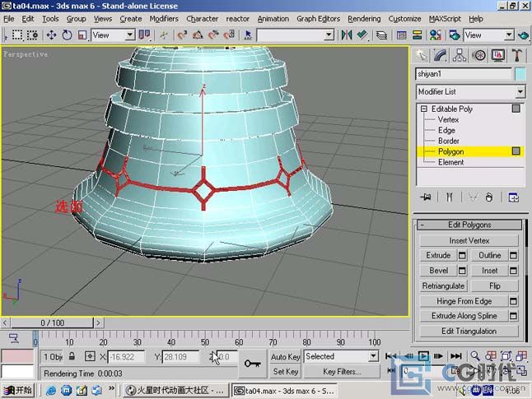Open the Edit menu

click(x=28, y=19)
